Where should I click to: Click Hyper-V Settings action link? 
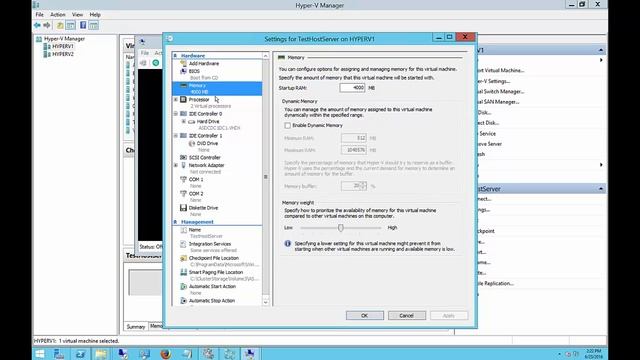point(493,81)
